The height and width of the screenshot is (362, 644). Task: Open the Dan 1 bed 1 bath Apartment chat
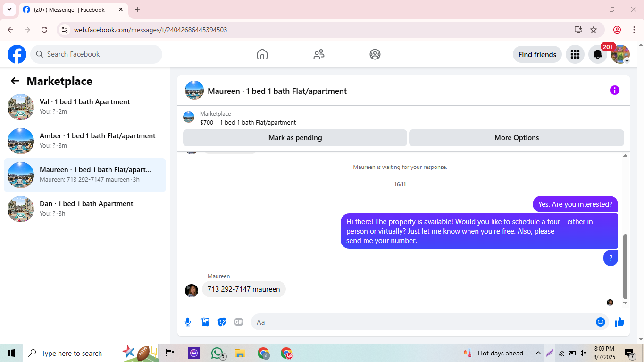pyautogui.click(x=85, y=209)
